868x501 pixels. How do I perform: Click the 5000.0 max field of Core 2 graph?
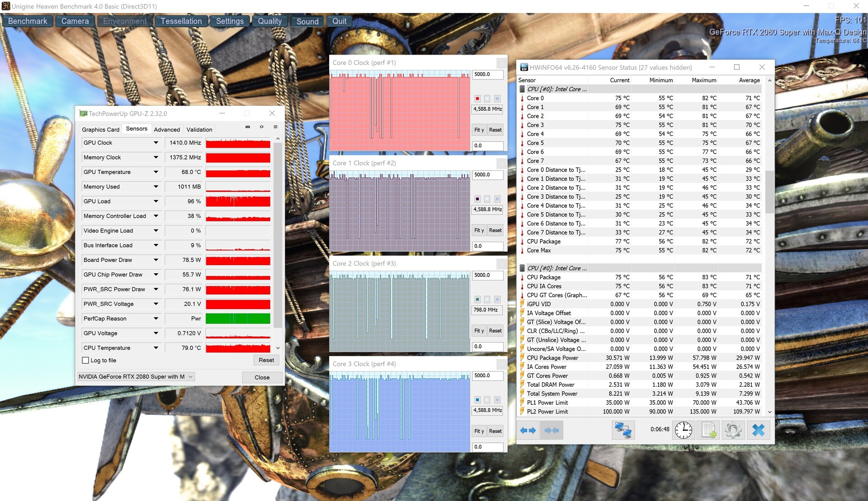(x=487, y=275)
